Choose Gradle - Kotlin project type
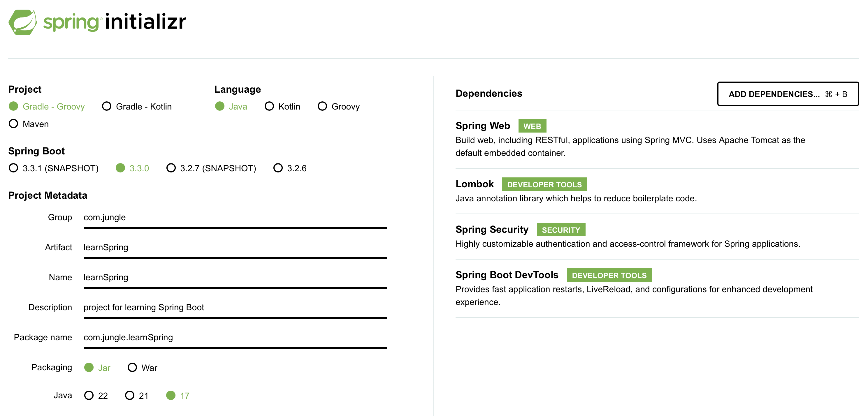 (107, 106)
